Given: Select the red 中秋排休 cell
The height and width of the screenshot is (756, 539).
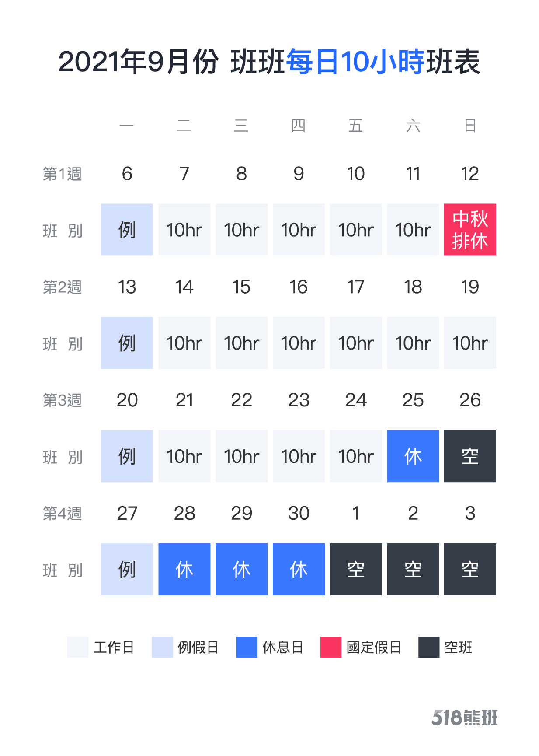Looking at the screenshot, I should point(470,230).
